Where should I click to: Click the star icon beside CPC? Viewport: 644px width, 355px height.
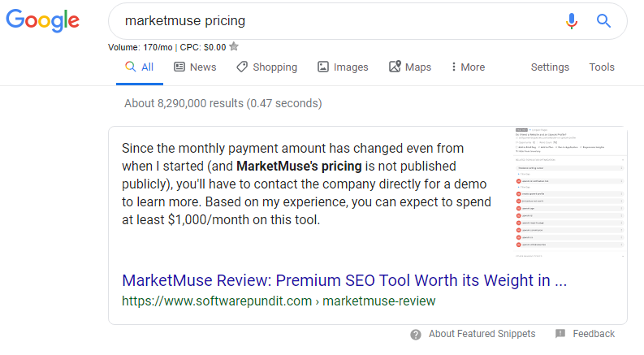(x=234, y=46)
